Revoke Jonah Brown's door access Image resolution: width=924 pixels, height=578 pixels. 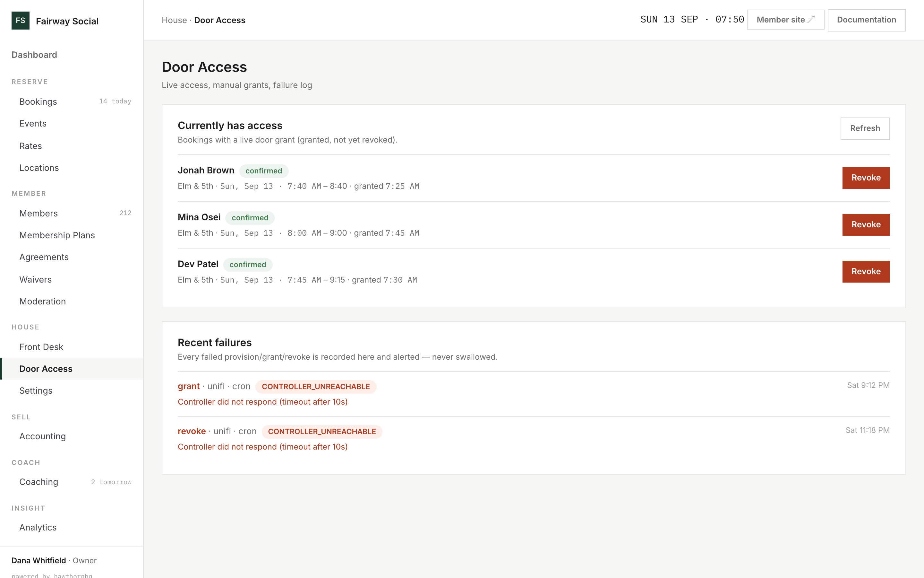click(x=866, y=178)
